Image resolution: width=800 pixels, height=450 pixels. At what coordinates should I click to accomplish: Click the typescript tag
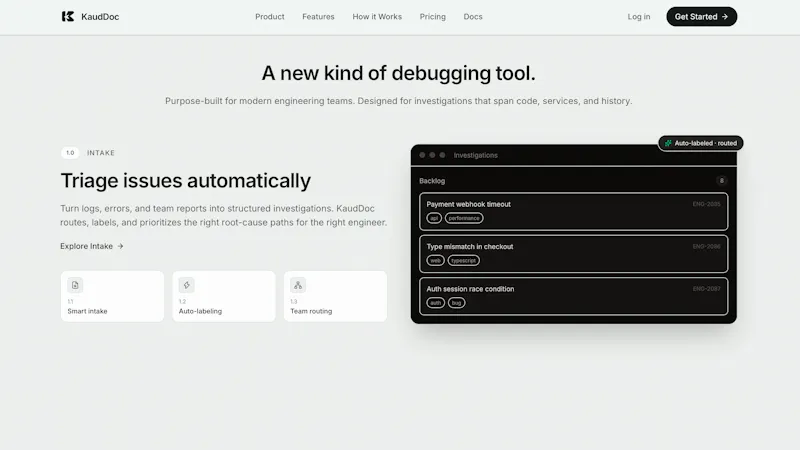(x=463, y=260)
